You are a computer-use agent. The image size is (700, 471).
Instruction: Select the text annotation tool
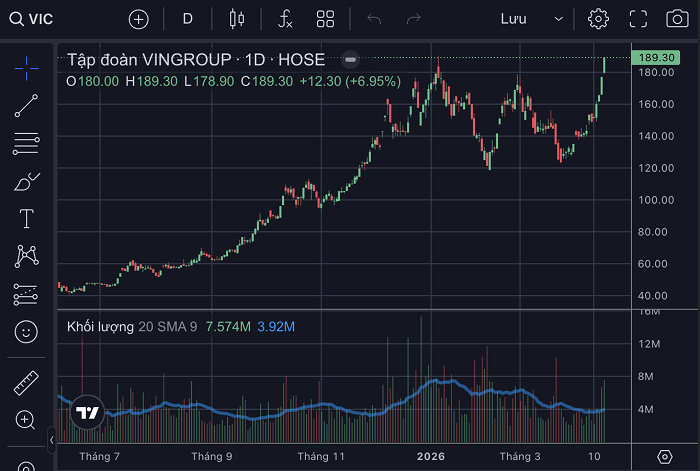(x=26, y=218)
